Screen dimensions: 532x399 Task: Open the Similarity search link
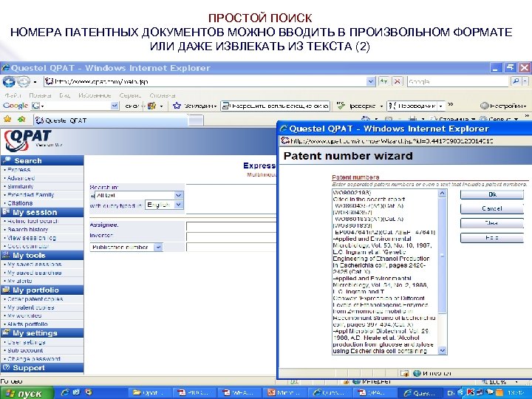(x=21, y=187)
